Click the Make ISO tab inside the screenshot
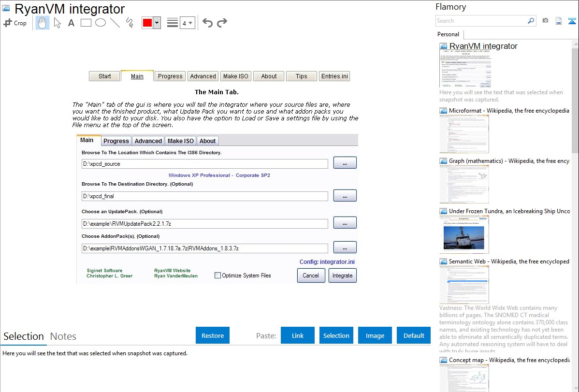579x392 pixels. [181, 141]
